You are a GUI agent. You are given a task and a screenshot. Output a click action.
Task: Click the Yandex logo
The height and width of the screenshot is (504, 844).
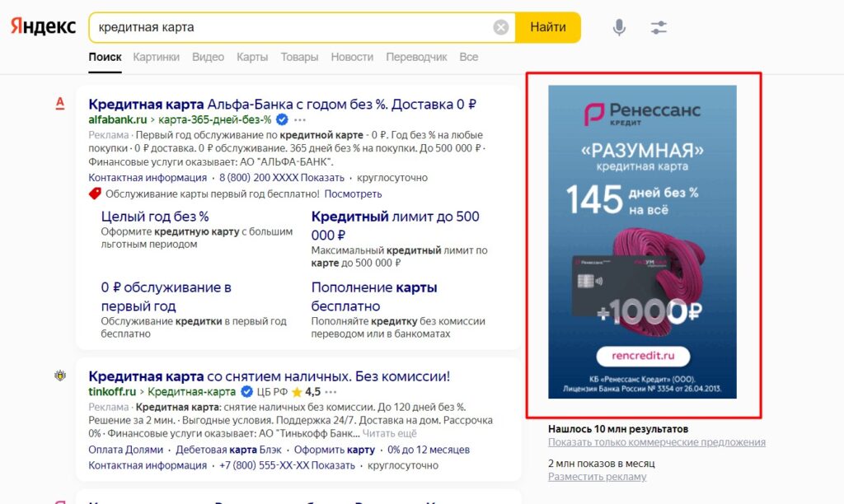coord(43,26)
